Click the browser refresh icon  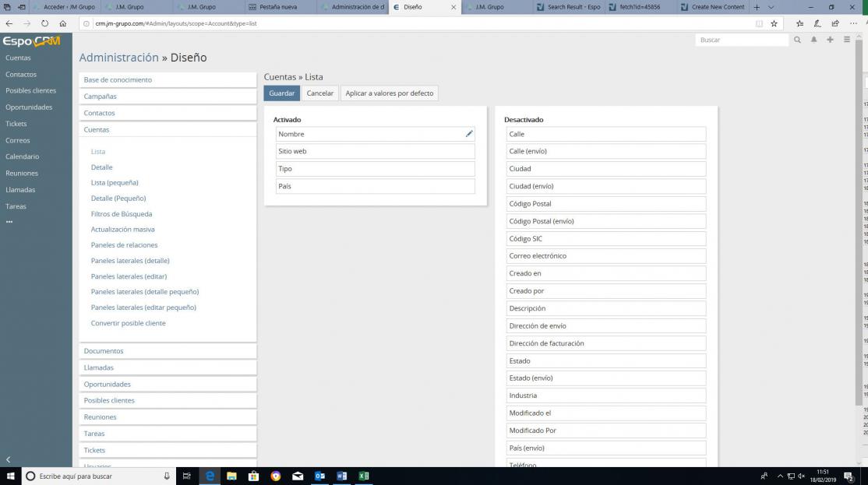[x=44, y=23]
